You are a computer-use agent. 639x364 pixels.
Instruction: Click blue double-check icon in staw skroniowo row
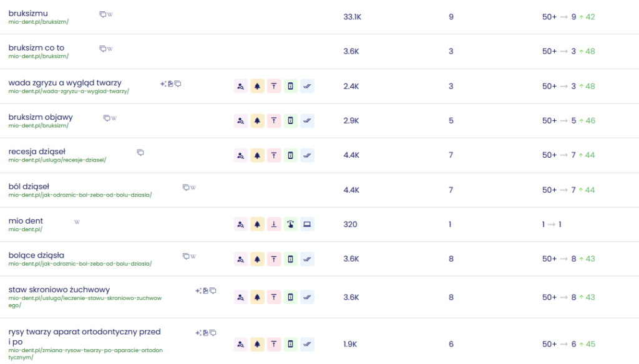[x=307, y=297]
